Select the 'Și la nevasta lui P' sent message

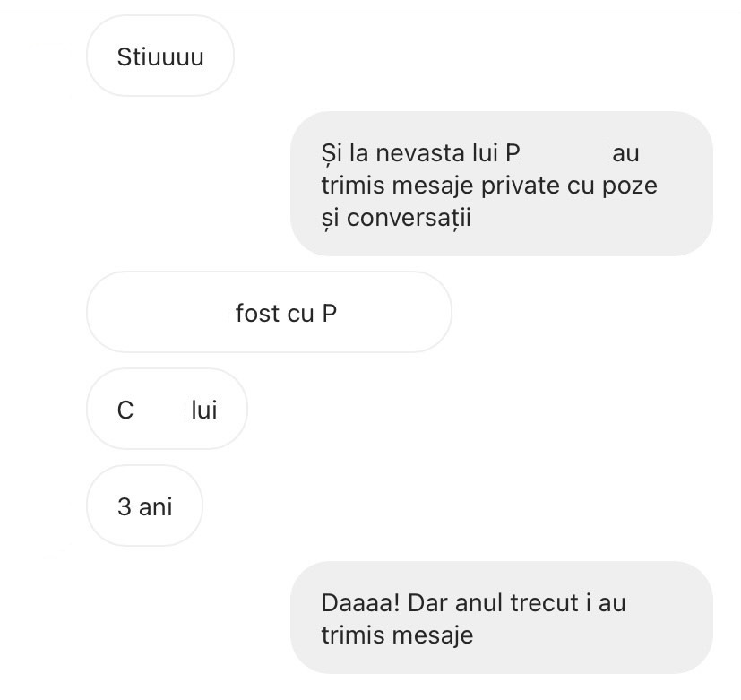[x=502, y=184]
